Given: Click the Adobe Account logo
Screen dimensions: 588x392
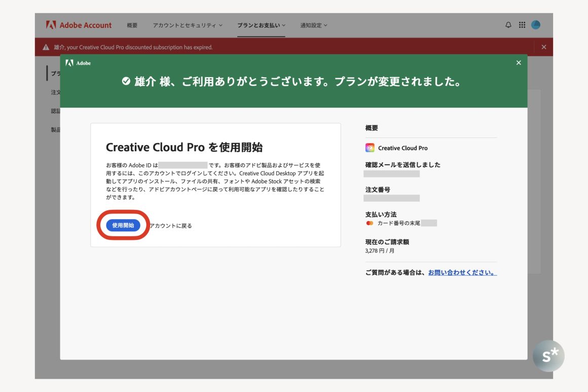Looking at the screenshot, I should point(79,25).
